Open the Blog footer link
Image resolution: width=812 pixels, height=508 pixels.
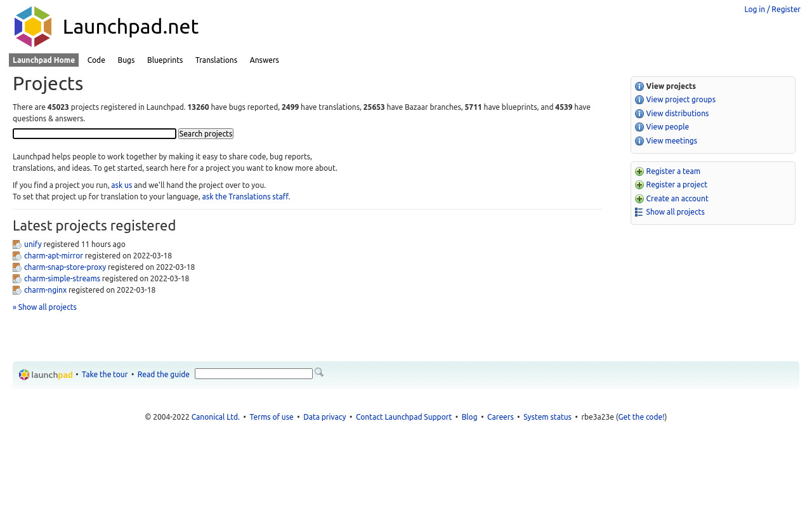point(469,417)
